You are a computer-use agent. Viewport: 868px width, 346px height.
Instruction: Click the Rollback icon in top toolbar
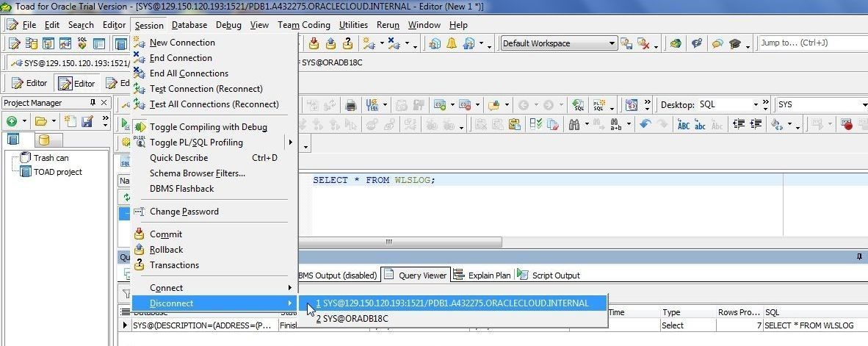point(330,43)
